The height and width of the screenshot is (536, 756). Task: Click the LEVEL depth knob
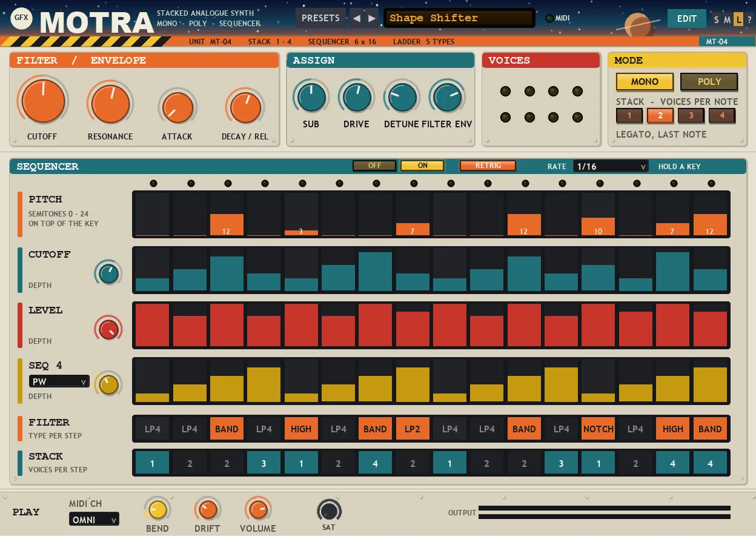tap(109, 329)
